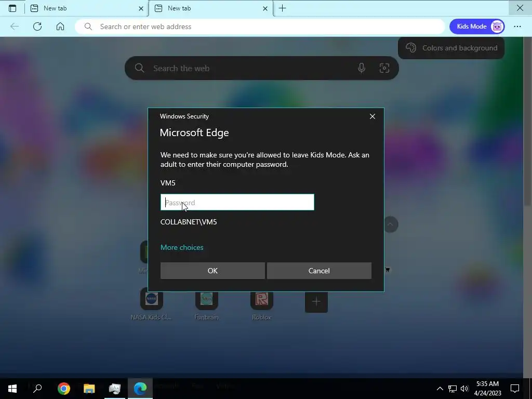Open taskbar search
The image size is (532, 399).
[37, 389]
